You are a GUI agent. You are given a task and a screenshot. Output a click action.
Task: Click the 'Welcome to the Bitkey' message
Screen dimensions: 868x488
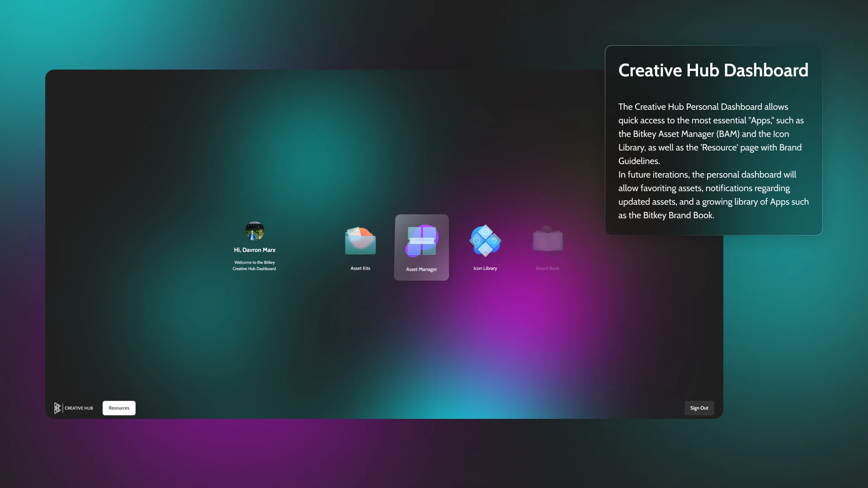coord(255,263)
